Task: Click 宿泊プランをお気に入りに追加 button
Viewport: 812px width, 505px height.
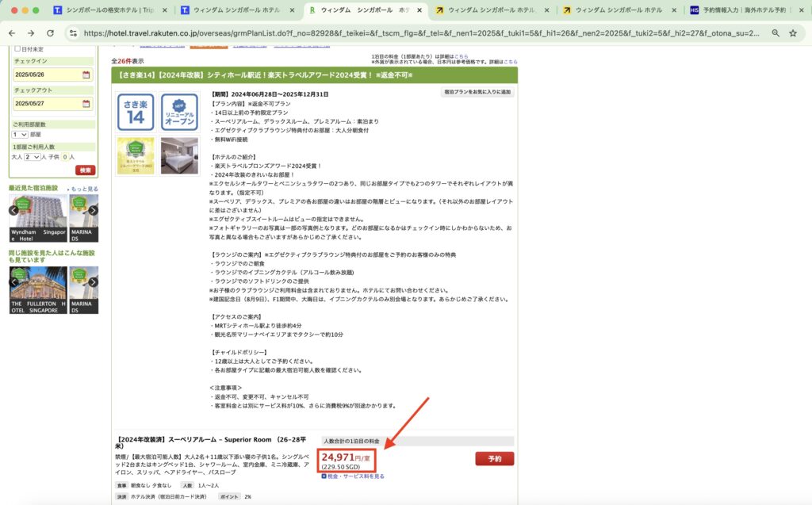Action: 477,92
